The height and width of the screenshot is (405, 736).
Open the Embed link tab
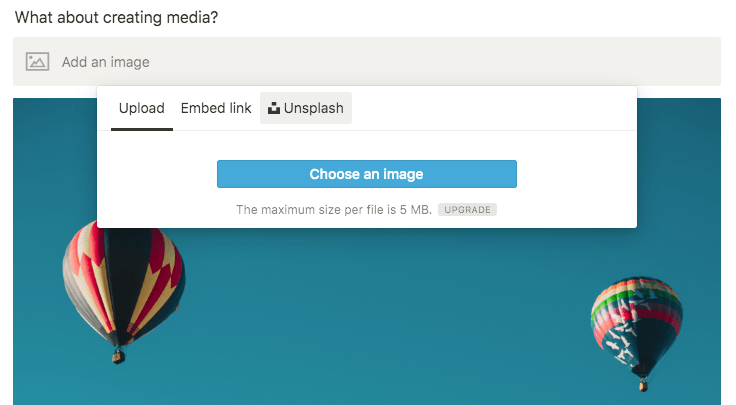(216, 108)
